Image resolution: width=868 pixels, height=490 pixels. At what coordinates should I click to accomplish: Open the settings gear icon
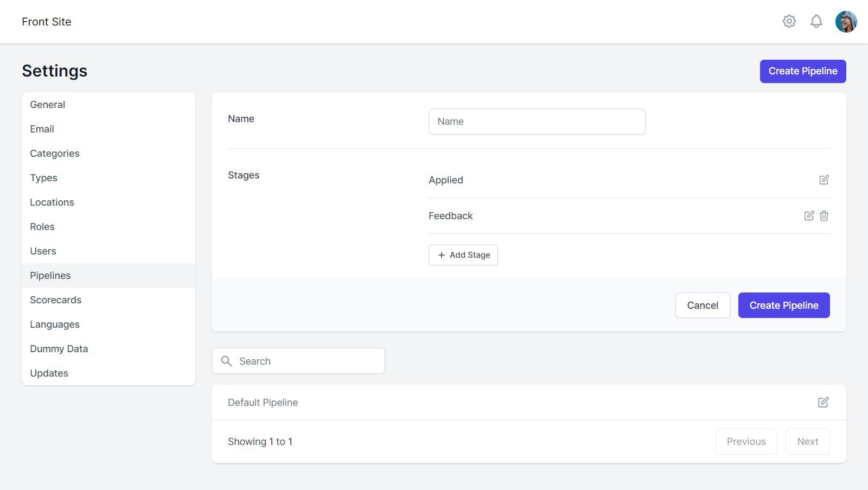click(789, 21)
